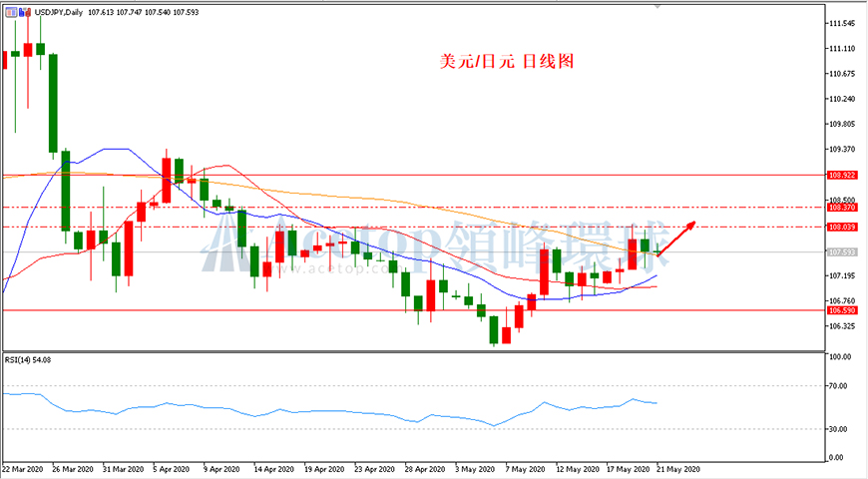Click the 106.325 price axis label
Image resolution: width=868 pixels, height=479 pixels.
(x=842, y=326)
